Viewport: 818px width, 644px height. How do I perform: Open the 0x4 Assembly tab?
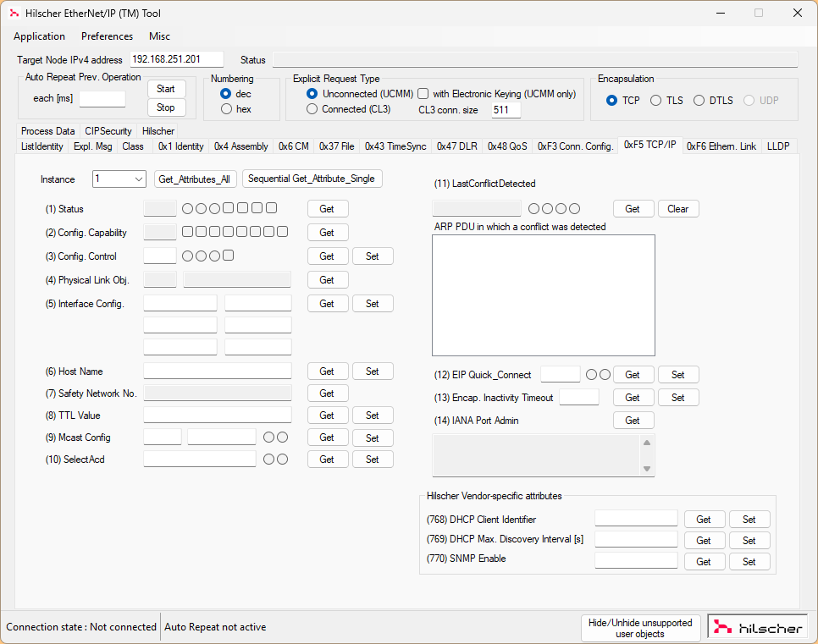241,146
